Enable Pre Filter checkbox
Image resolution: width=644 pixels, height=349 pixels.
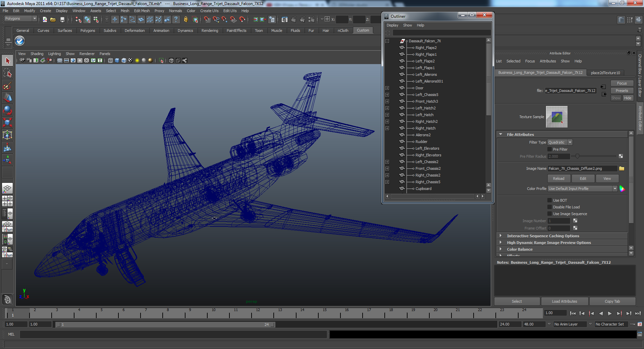point(549,149)
